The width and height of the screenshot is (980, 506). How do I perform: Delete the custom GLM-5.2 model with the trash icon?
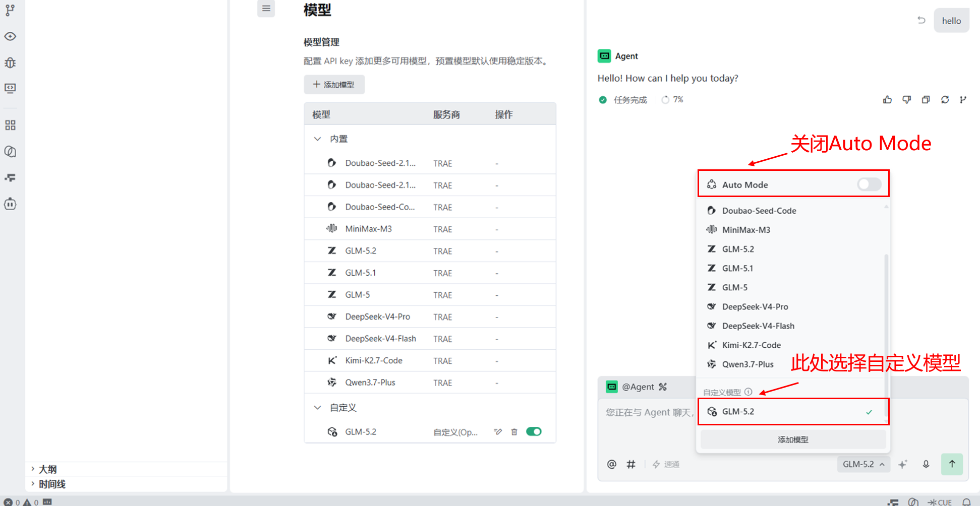[514, 431]
